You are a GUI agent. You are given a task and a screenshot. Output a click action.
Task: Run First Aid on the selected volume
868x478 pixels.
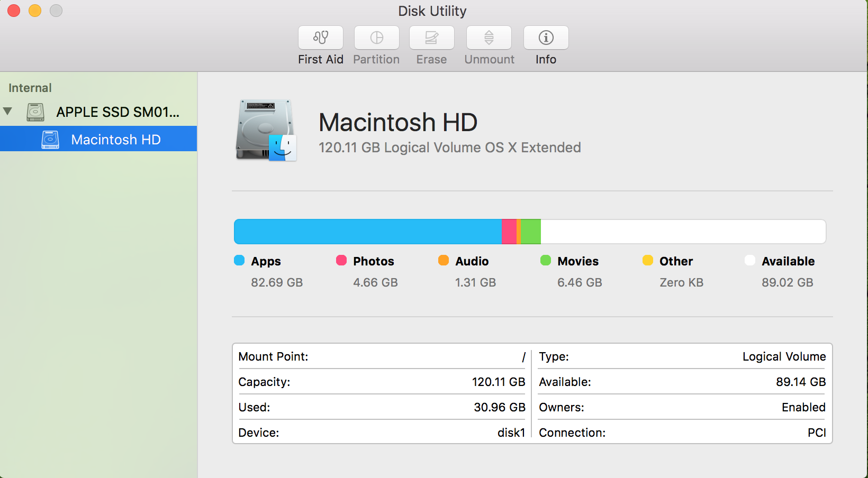(321, 38)
